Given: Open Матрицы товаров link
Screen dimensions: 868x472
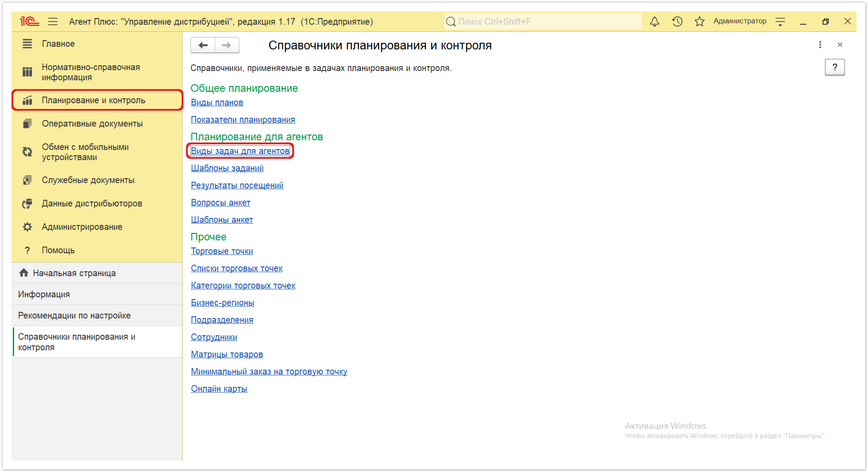Looking at the screenshot, I should coord(227,354).
